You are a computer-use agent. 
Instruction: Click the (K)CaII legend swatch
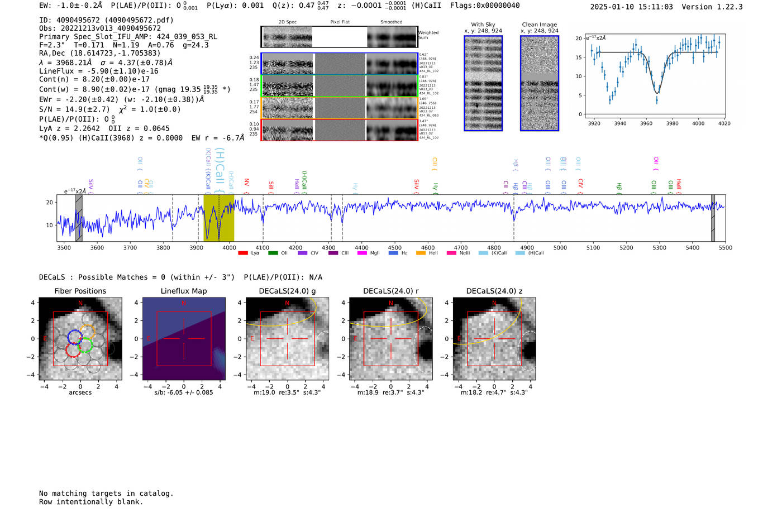(483, 253)
